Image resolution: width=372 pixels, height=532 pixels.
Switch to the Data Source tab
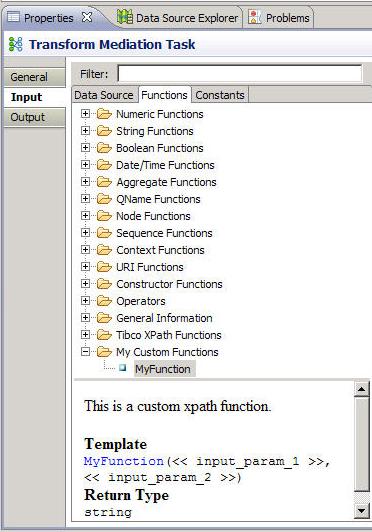[104, 95]
